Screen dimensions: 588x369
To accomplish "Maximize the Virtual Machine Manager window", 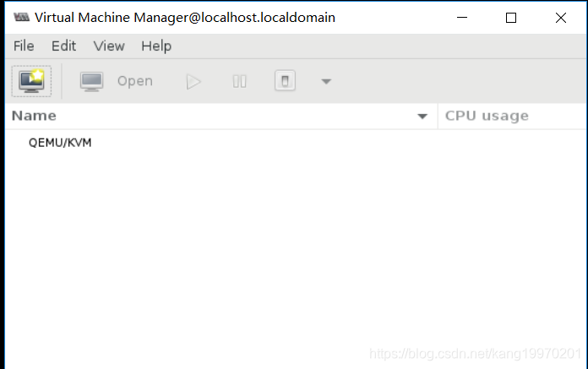I will [511, 18].
